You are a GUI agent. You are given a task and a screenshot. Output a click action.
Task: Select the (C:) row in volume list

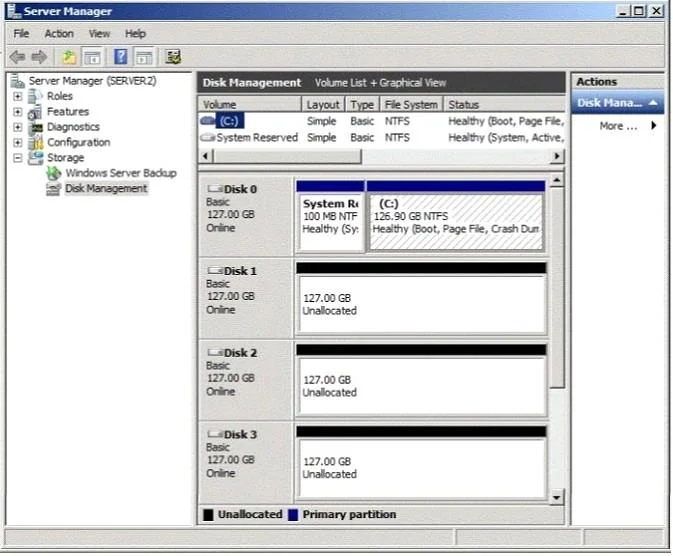[381, 121]
